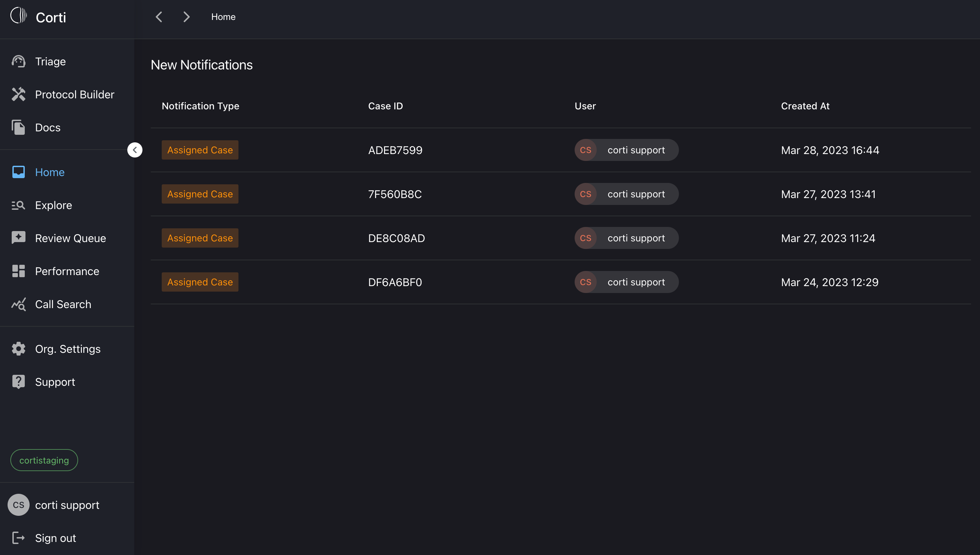980x555 pixels.
Task: Select Home in the sidebar menu
Action: [50, 172]
